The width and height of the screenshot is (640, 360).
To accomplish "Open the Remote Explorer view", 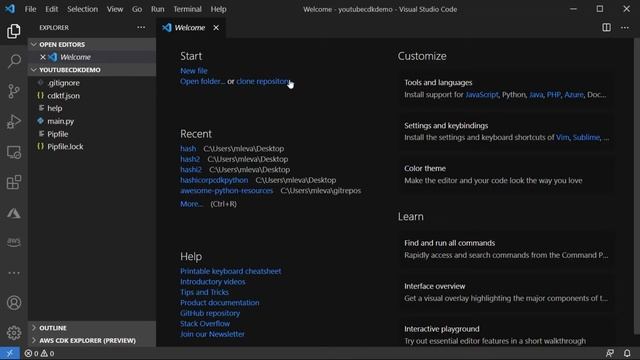I will tap(13, 152).
